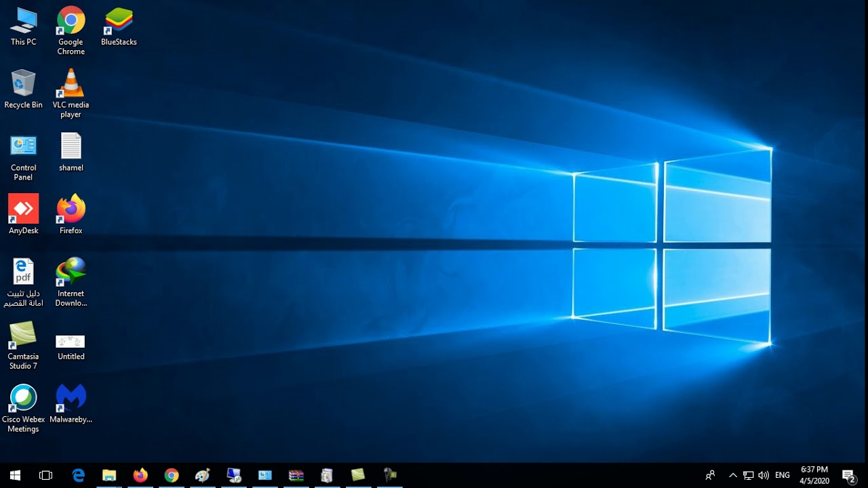
Task: Switch to Control Panel on the taskbar
Action: tap(264, 475)
